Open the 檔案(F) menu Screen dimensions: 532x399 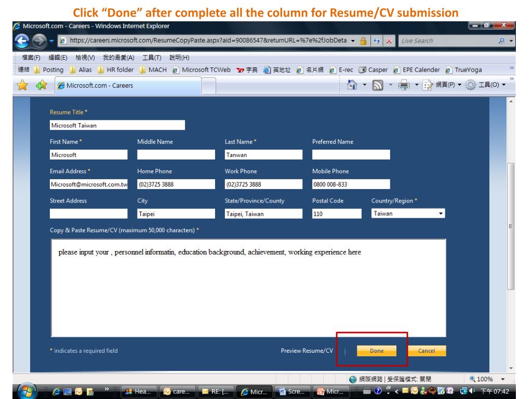[x=31, y=57]
